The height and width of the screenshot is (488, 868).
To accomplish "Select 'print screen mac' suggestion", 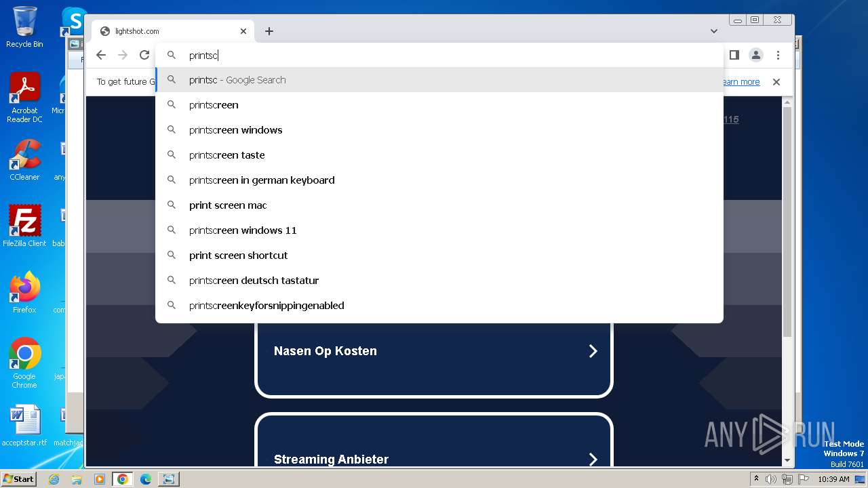I will click(439, 205).
